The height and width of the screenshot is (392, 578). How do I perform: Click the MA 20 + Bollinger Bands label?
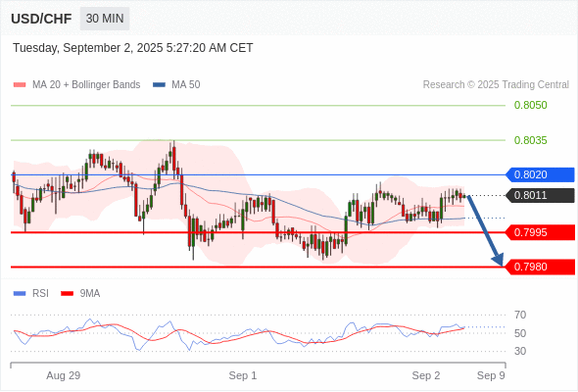(x=86, y=85)
